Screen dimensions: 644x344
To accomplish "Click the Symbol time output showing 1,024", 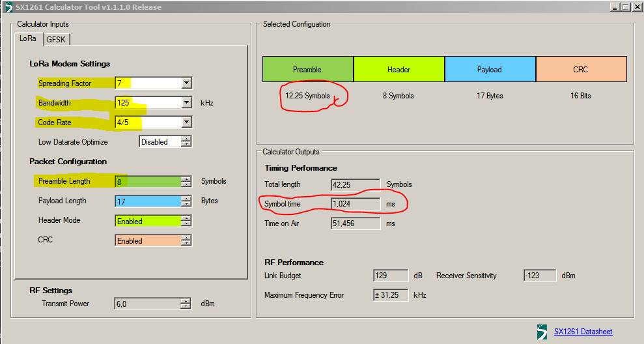I will click(x=356, y=204).
